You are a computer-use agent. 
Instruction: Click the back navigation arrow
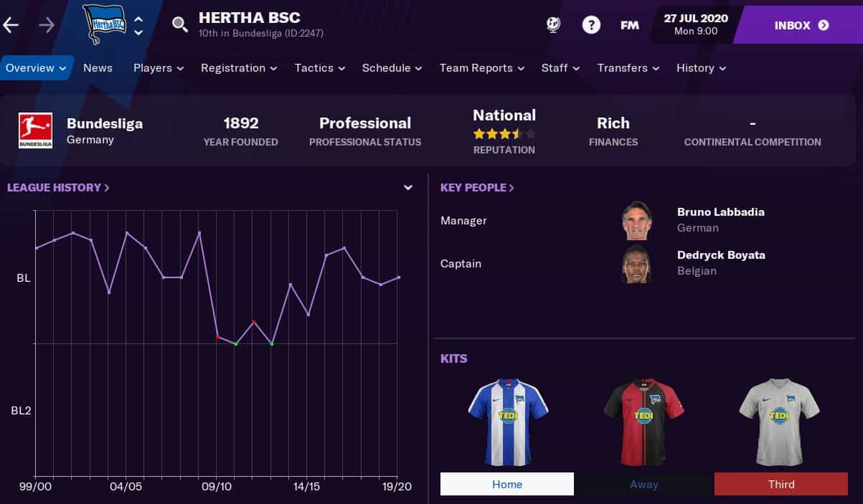(x=11, y=26)
